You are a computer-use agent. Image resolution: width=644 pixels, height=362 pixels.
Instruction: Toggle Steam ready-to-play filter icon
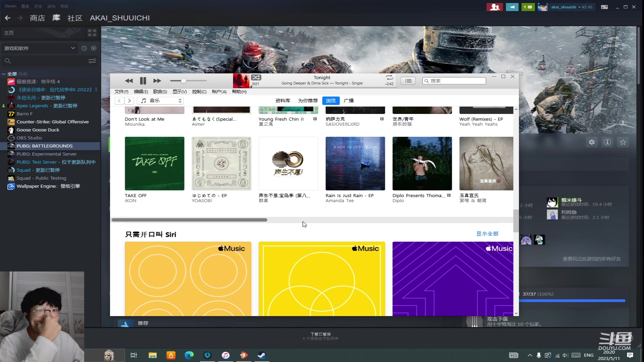pos(94,48)
